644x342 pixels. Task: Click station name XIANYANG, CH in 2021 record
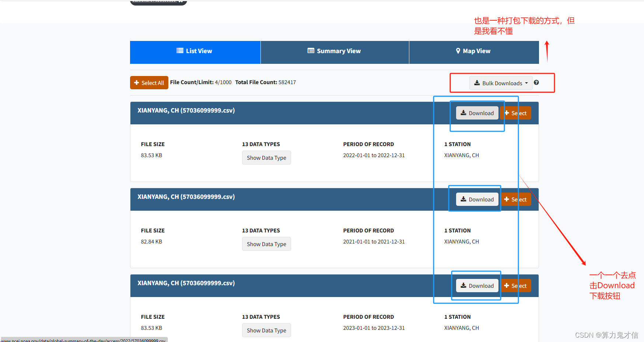462,242
